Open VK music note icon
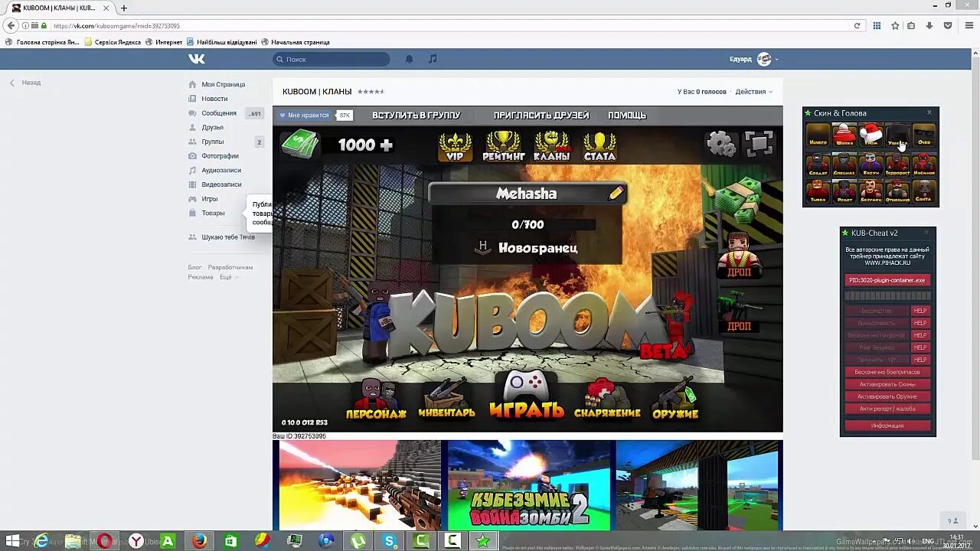Viewport: 980px width, 551px height. [433, 59]
